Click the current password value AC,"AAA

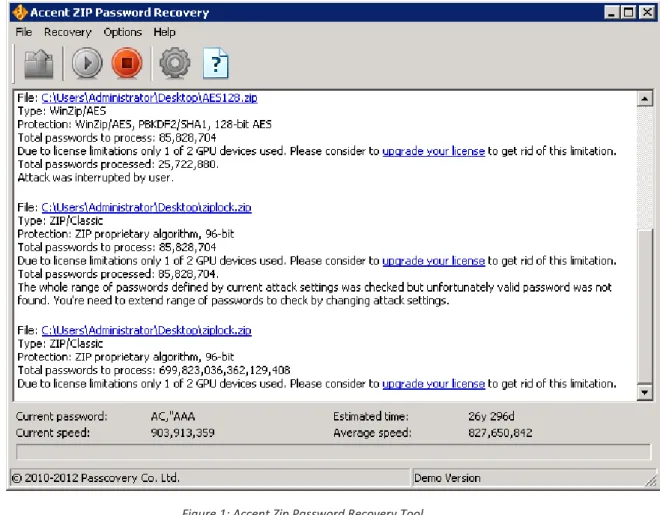coord(173,417)
